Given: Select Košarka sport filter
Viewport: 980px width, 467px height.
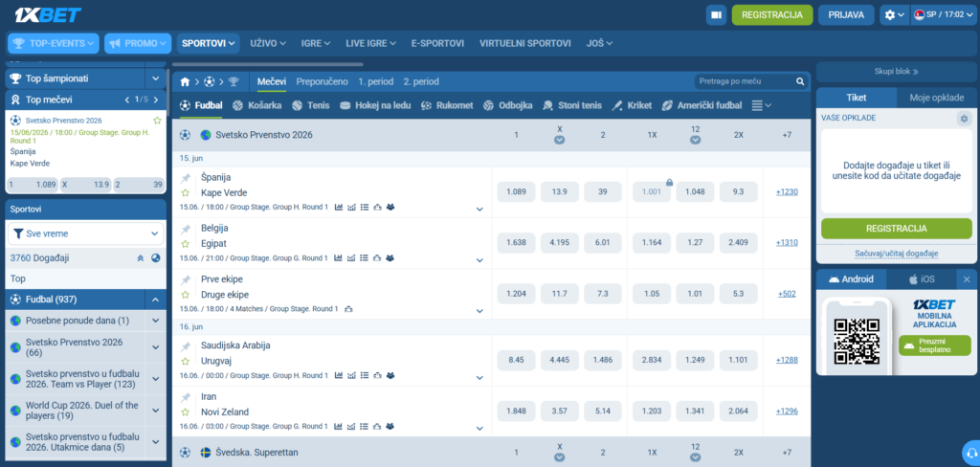Looking at the screenshot, I should 256,105.
